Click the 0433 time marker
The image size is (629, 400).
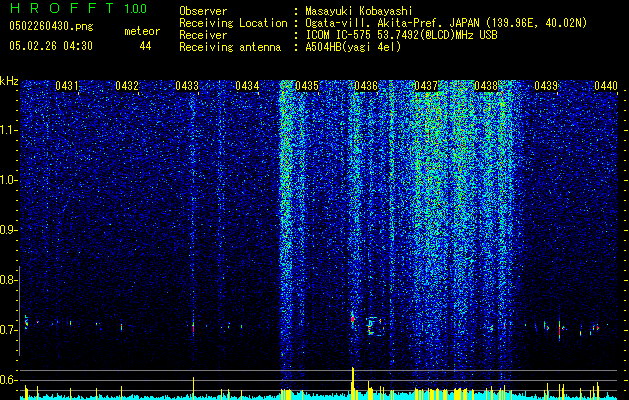coord(187,86)
